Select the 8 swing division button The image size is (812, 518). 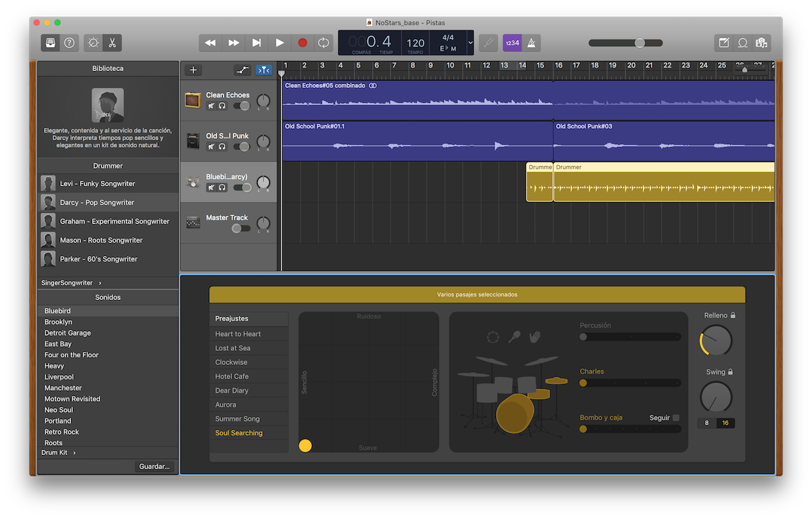(x=707, y=423)
